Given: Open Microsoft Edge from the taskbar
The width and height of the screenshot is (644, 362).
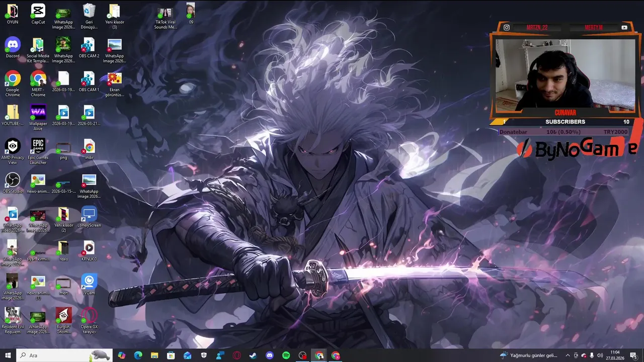Looking at the screenshot, I should click(138, 355).
